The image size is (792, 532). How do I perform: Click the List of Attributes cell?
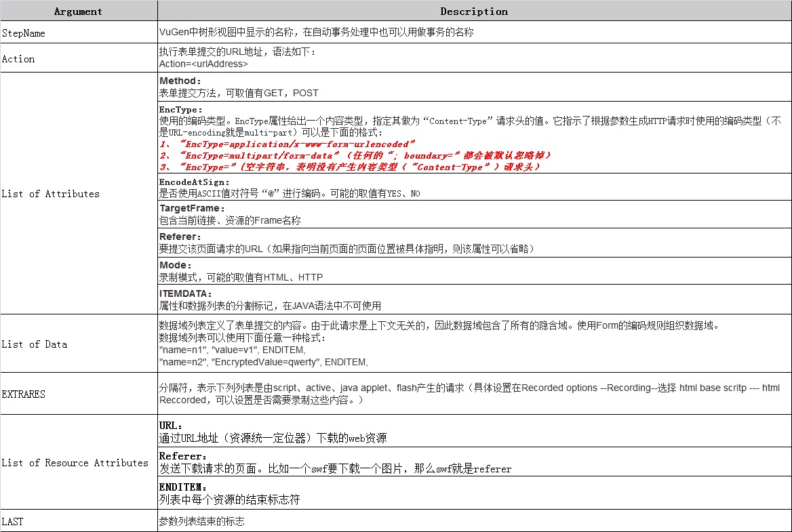point(47,194)
